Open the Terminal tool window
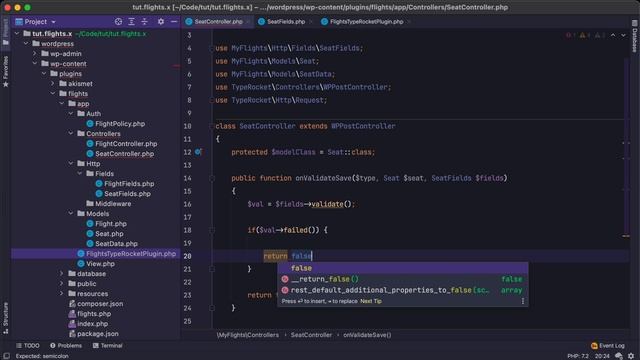 click(107, 345)
